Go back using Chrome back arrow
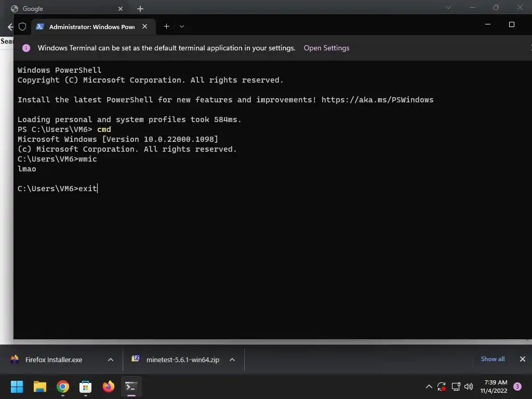The height and width of the screenshot is (399, 532). tap(10, 27)
